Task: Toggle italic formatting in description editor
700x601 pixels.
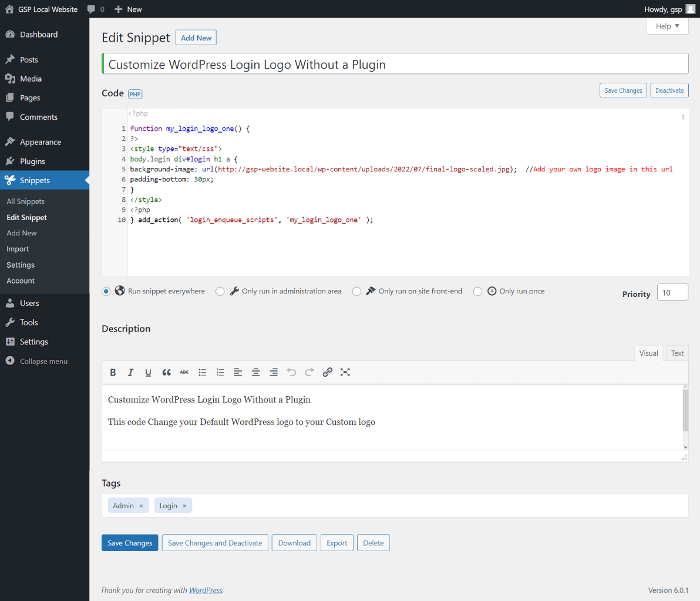Action: [x=130, y=372]
